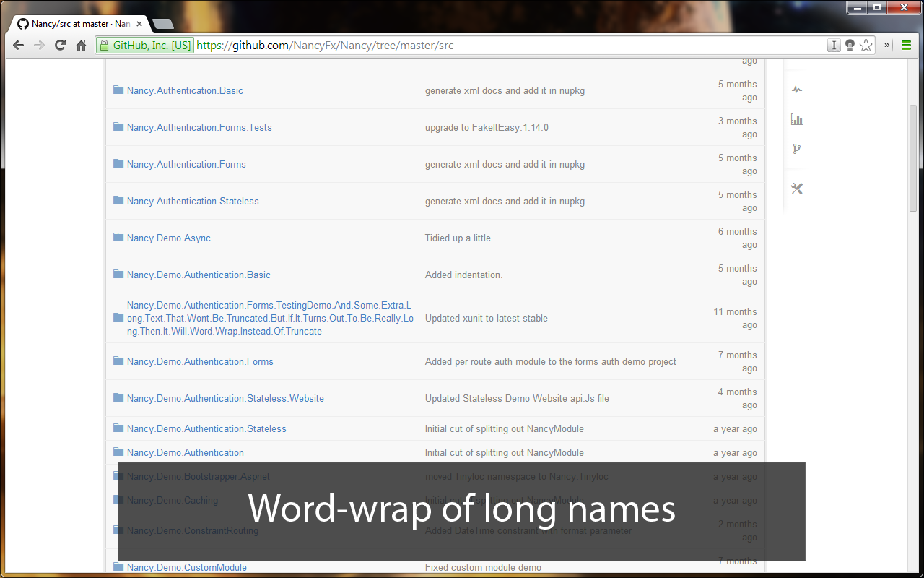
Task: Click folder icon beside Nancy.Authentication.Basic
Action: tap(118, 90)
